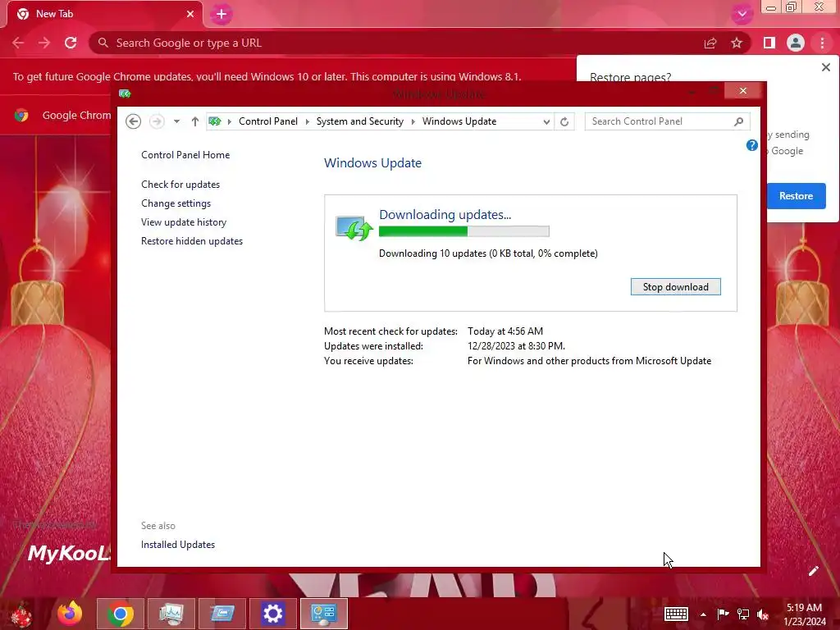Open Chrome tab search dropdown
This screenshot has height=630, width=840.
[x=742, y=14]
